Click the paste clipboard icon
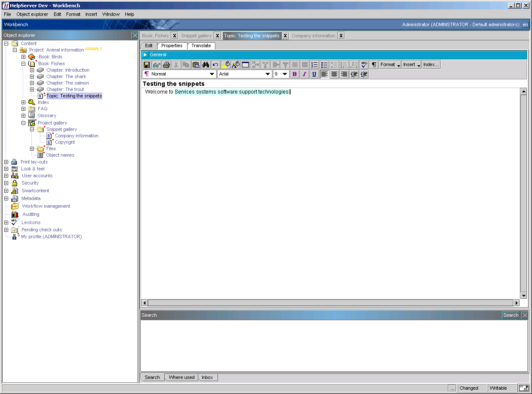 point(196,65)
